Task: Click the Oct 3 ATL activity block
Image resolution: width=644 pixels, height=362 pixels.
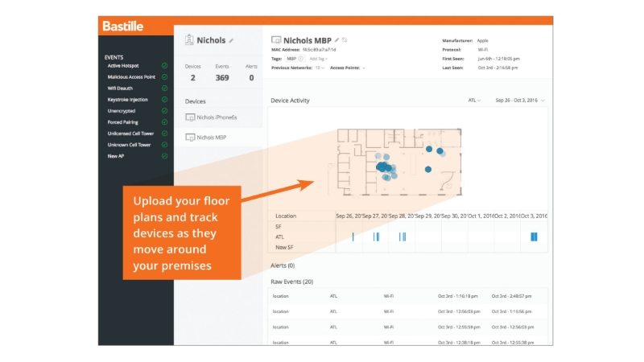Action: [x=534, y=237]
